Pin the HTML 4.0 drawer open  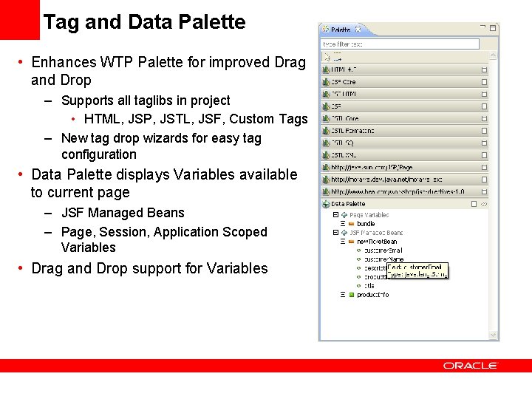pyautogui.click(x=484, y=70)
